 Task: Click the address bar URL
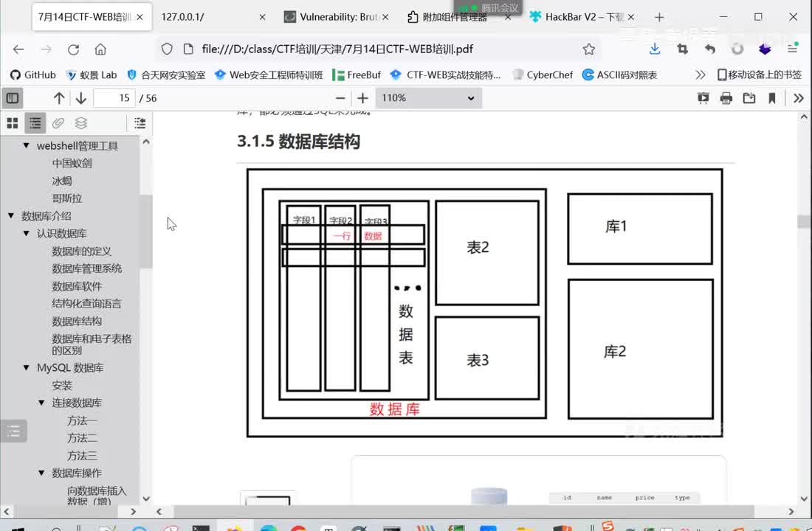tap(337, 49)
